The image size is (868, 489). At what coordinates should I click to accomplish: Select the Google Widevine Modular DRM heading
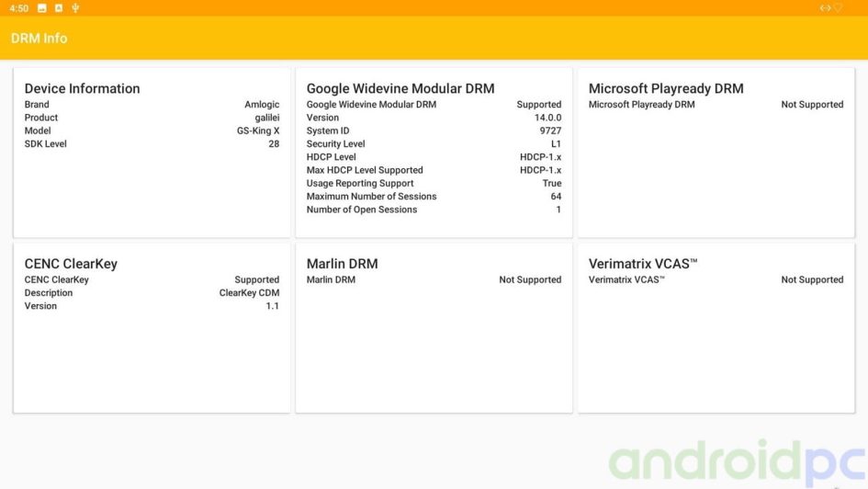tap(400, 88)
